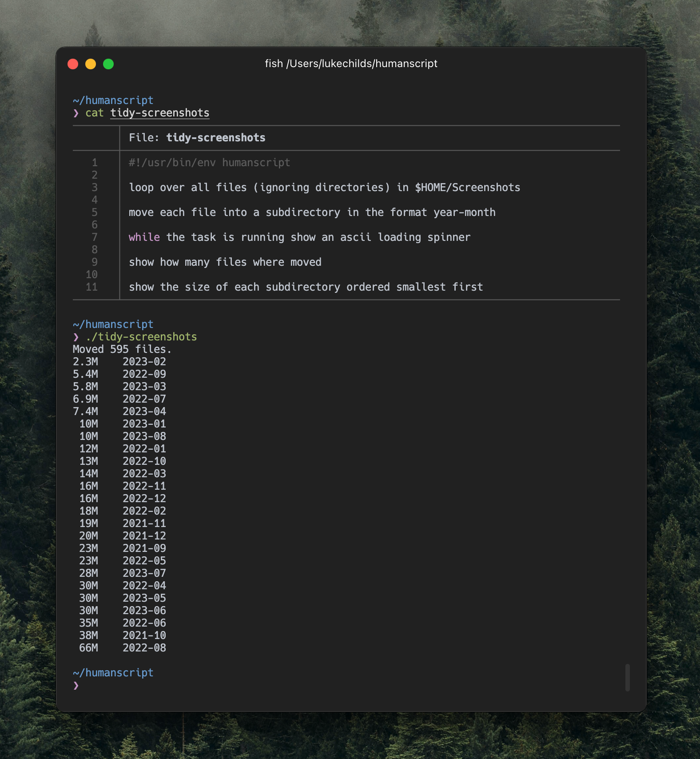
Task: Click the green full-screen window button
Action: coord(108,64)
